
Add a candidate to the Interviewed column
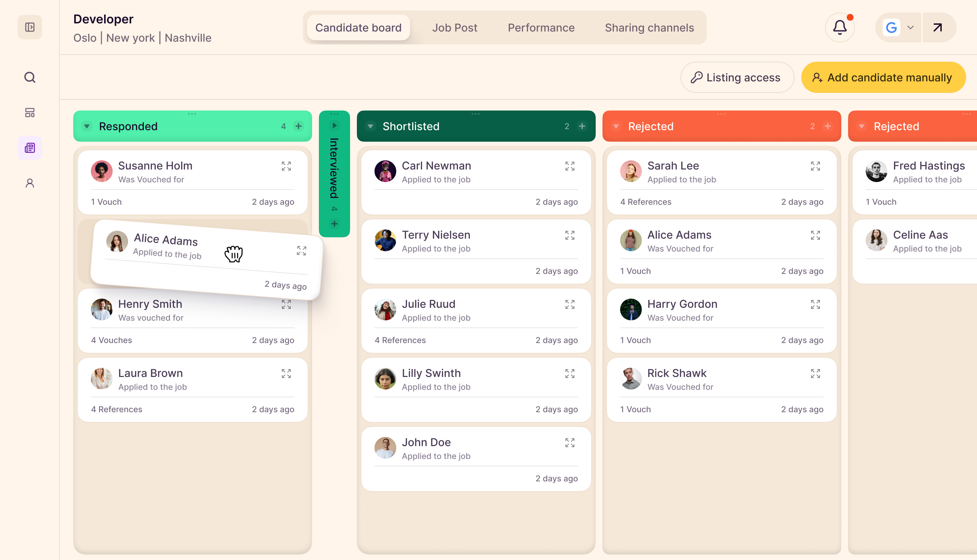click(334, 224)
